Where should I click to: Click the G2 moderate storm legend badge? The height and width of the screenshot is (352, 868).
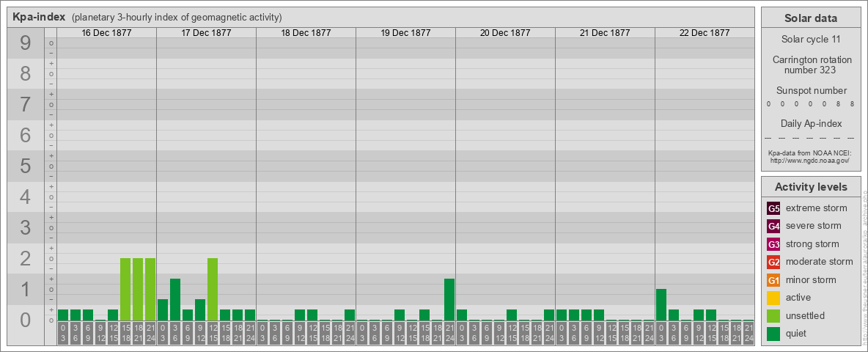773,263
